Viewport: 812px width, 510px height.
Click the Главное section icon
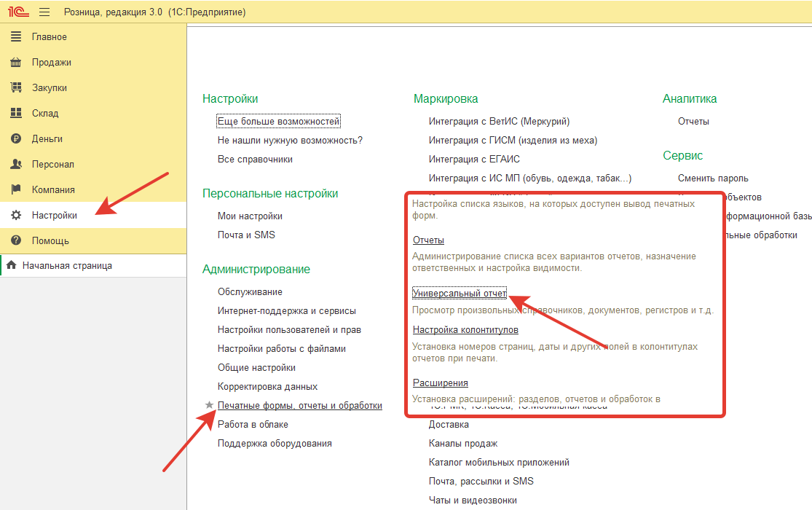point(16,37)
